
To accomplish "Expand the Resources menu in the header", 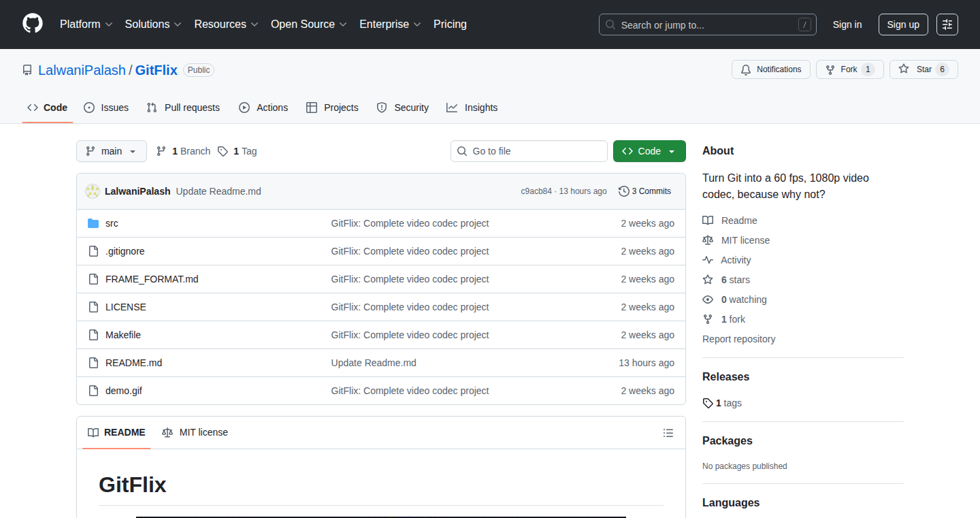I will coord(226,24).
